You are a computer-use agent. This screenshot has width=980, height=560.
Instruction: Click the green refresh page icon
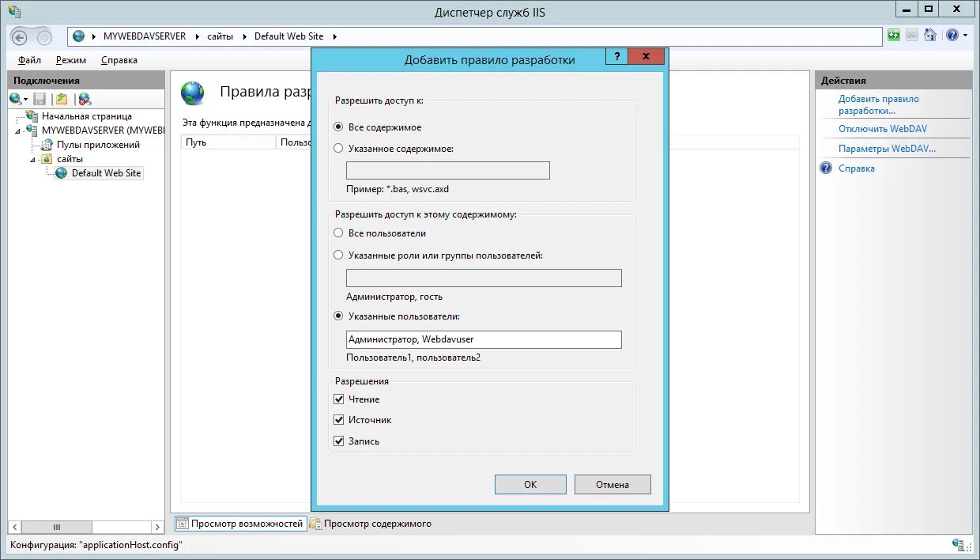(x=894, y=36)
